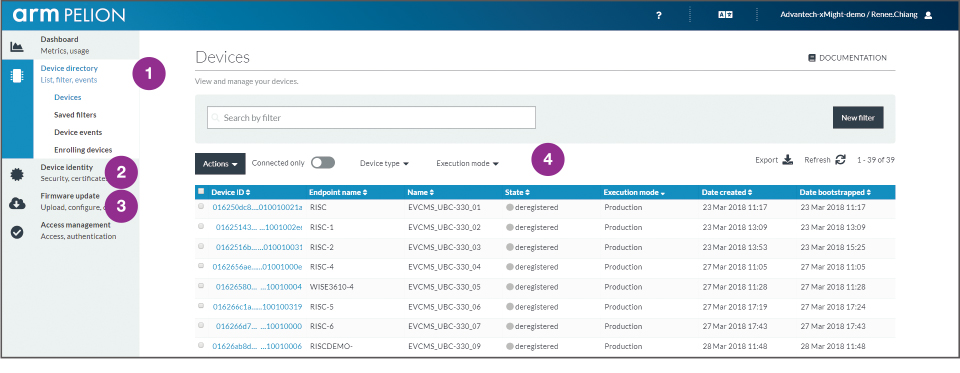Go to Devices submenu item

(x=67, y=97)
